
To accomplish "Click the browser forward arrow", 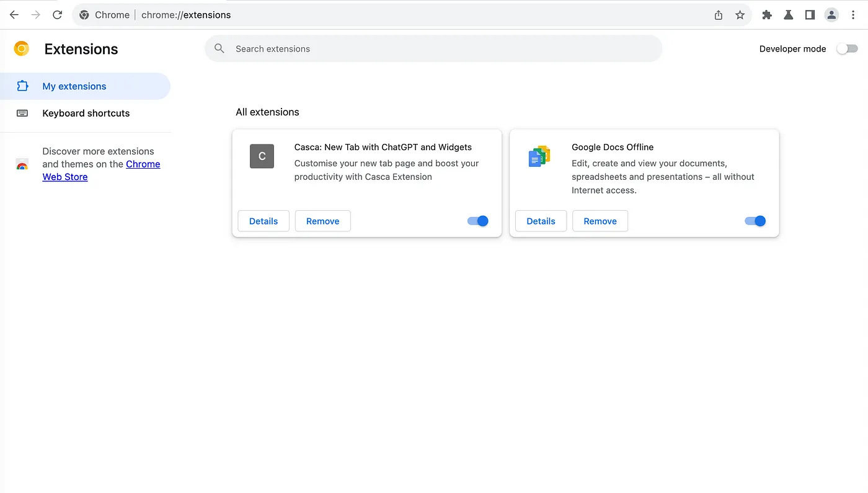I will (36, 15).
